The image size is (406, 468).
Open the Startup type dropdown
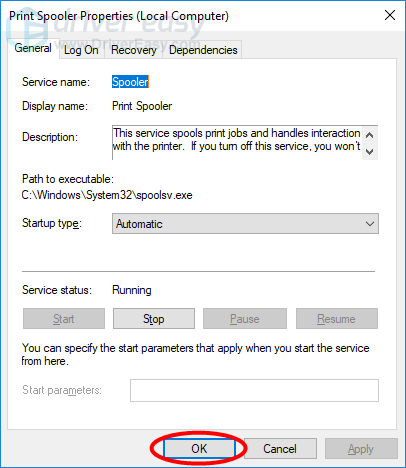245,224
